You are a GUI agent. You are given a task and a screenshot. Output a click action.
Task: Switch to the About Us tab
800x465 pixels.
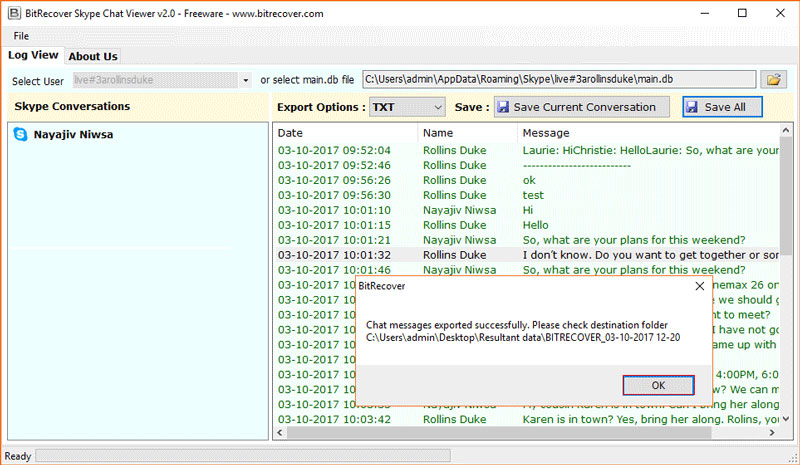pyautogui.click(x=93, y=56)
